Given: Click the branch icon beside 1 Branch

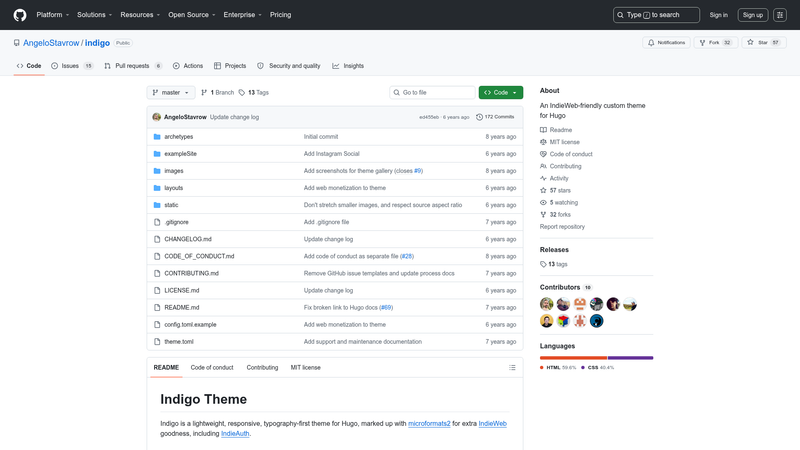Looking at the screenshot, I should (204, 92).
